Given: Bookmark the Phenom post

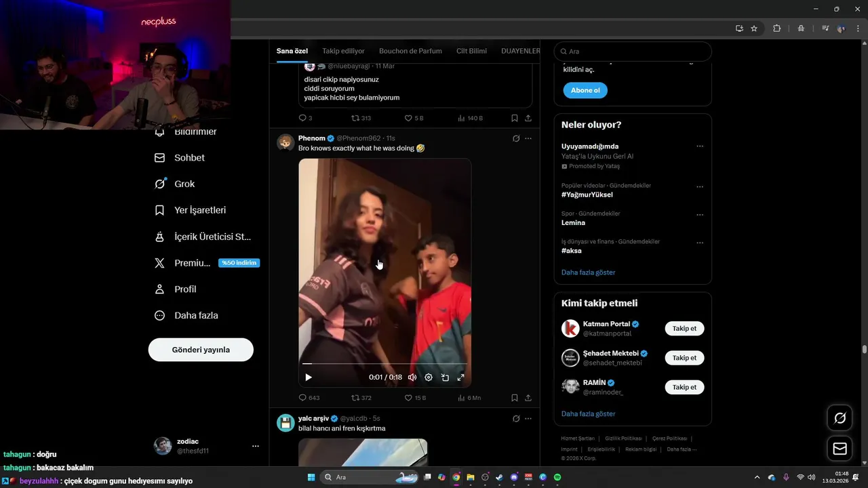Looking at the screenshot, I should tap(515, 398).
